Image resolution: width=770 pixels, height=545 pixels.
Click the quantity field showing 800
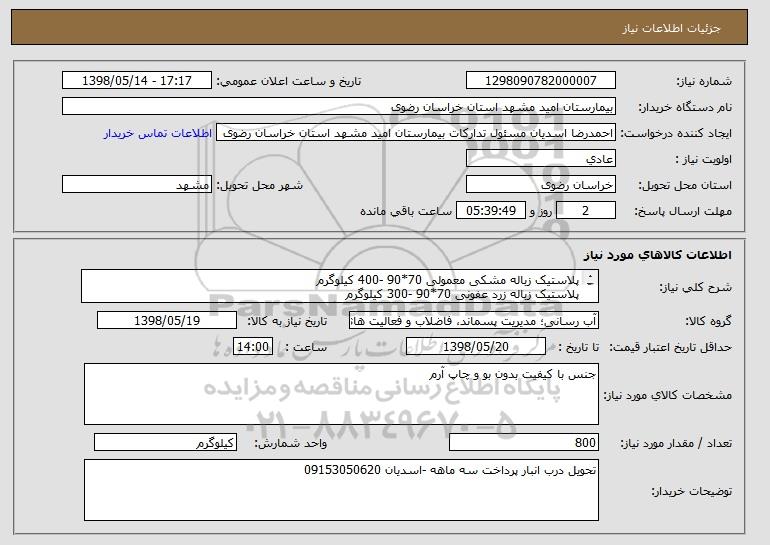click(x=524, y=443)
